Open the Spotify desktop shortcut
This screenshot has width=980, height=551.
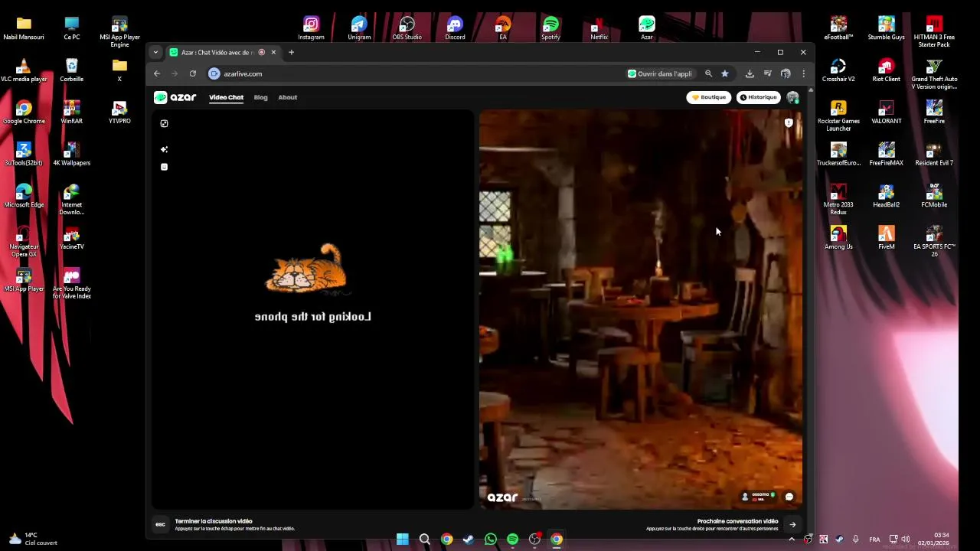pyautogui.click(x=550, y=28)
